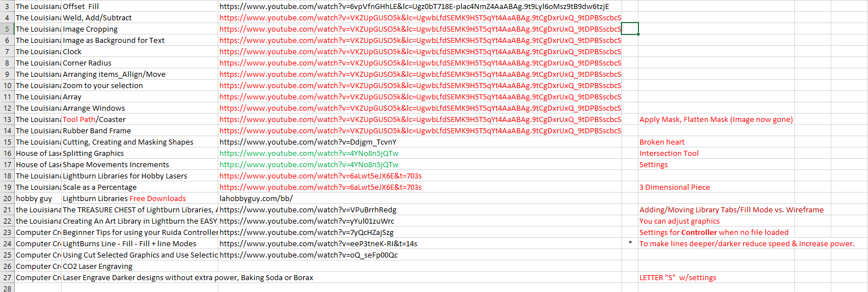Select the "hobby guy" cell
This screenshot has height=292, width=868.
tap(34, 198)
